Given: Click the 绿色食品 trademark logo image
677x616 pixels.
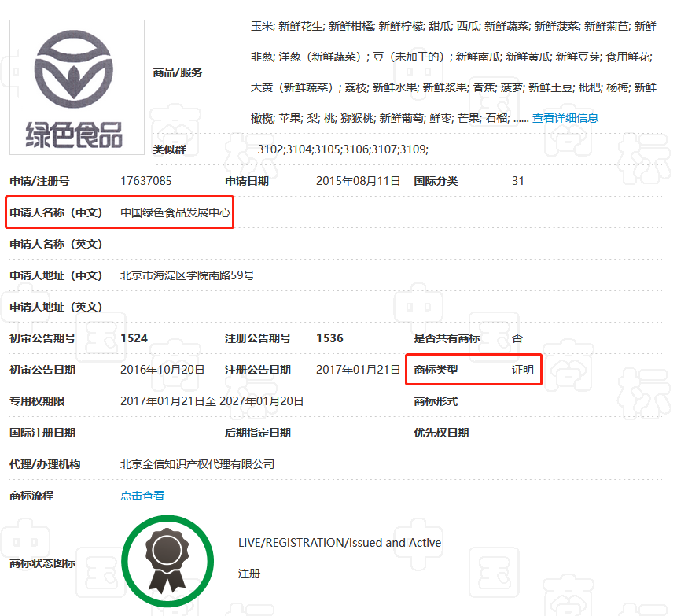Looking at the screenshot, I should pos(77,87).
